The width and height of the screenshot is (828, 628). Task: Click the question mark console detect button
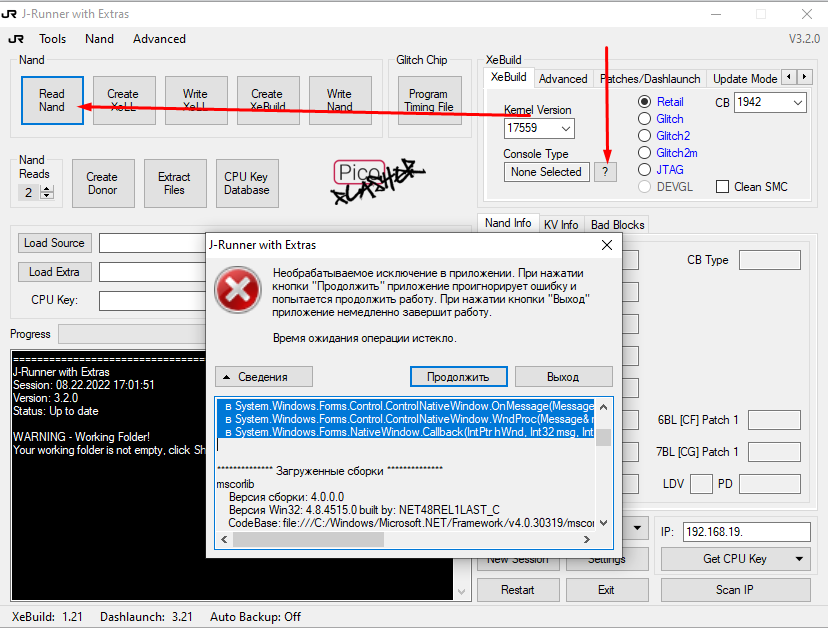(605, 172)
